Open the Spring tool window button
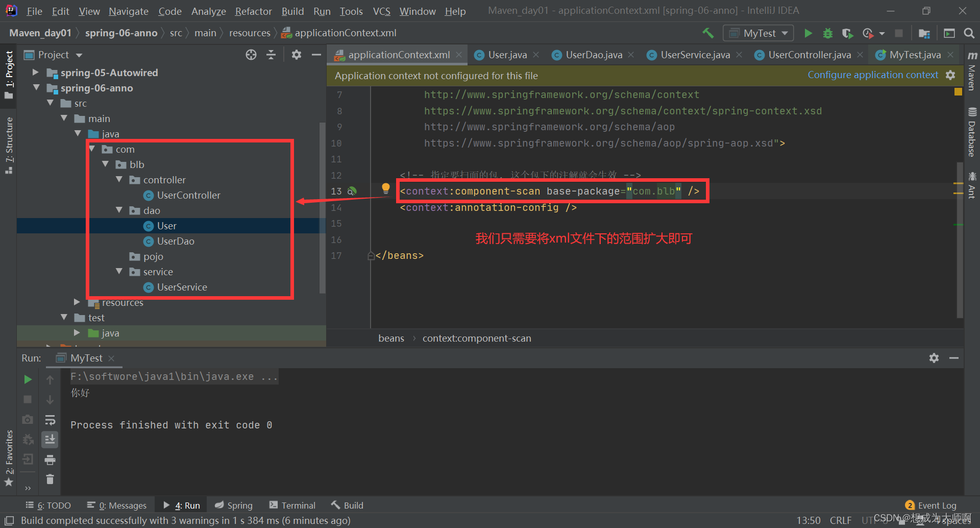This screenshot has height=528, width=980. [234, 505]
